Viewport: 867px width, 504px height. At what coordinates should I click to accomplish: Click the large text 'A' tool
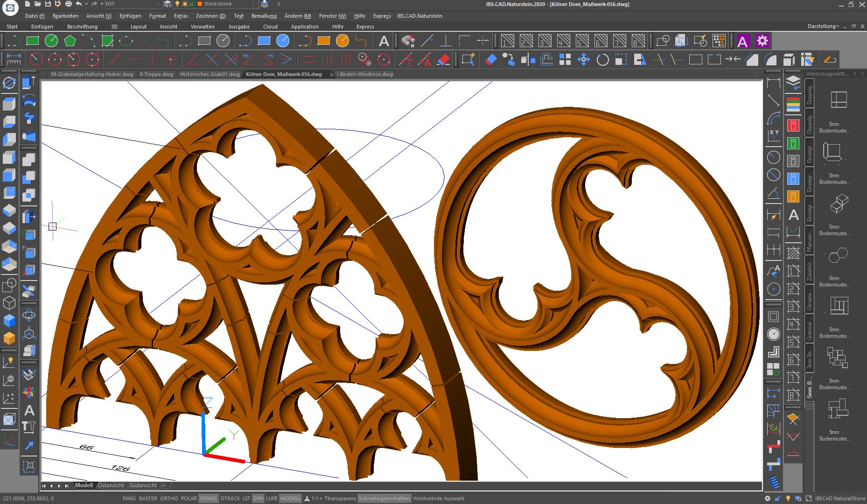384,41
